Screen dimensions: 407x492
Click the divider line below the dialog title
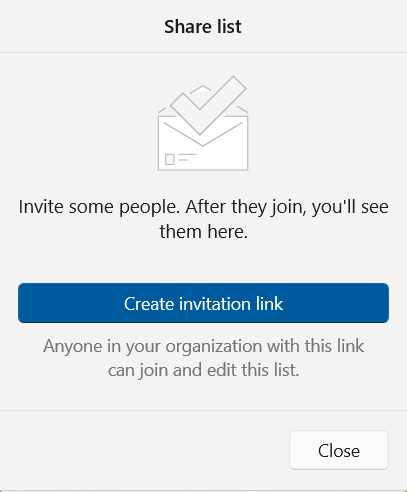click(x=203, y=52)
